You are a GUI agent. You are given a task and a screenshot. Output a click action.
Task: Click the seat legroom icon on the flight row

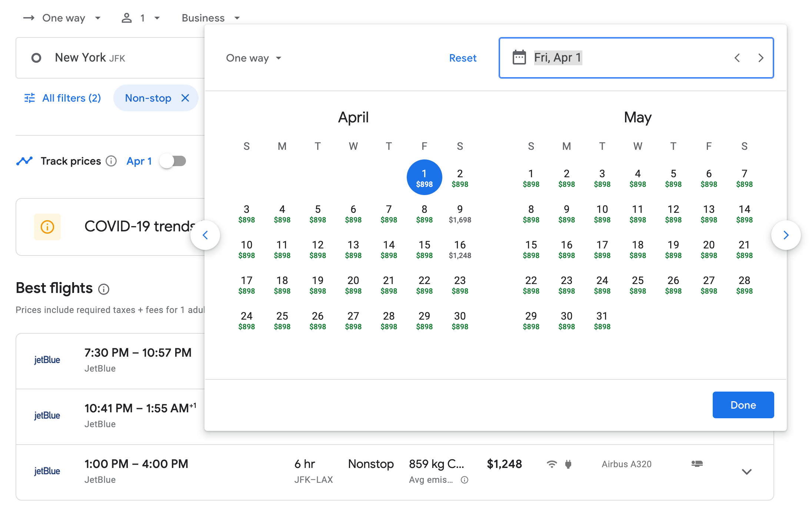click(x=697, y=464)
